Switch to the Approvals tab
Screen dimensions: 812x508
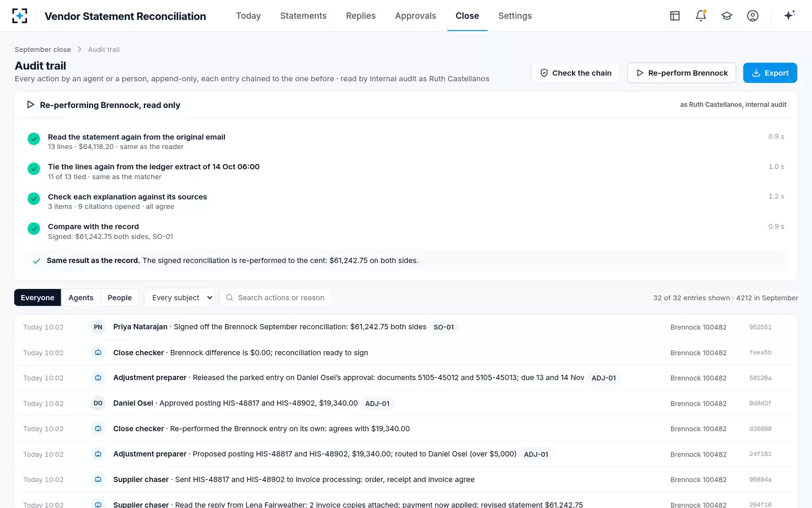pyautogui.click(x=416, y=16)
